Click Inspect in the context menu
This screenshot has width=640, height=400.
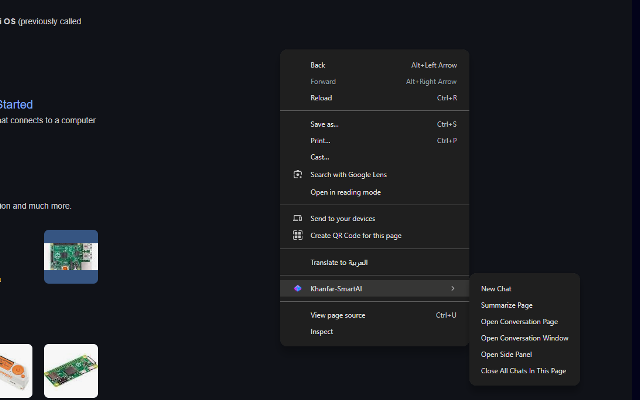point(322,331)
